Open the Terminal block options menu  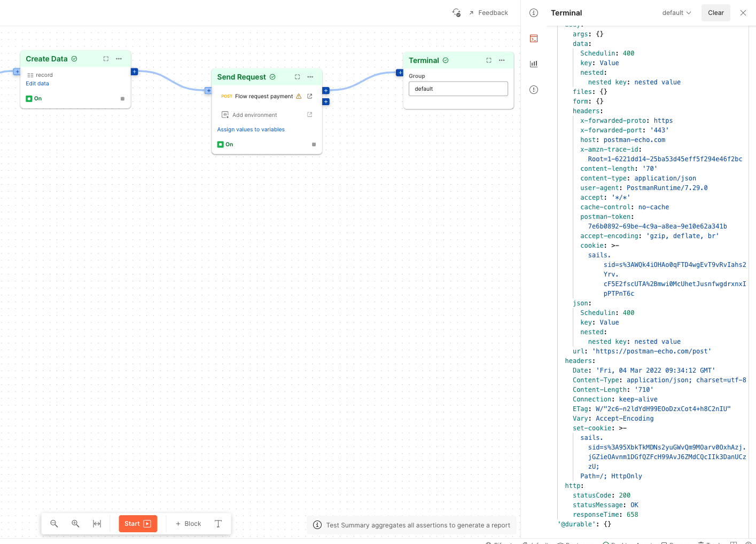[x=501, y=60]
